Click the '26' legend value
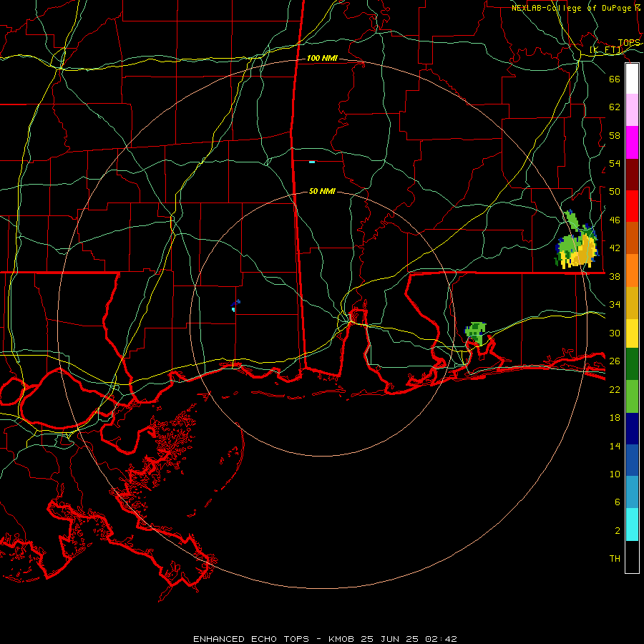644x644 pixels. pos(615,361)
